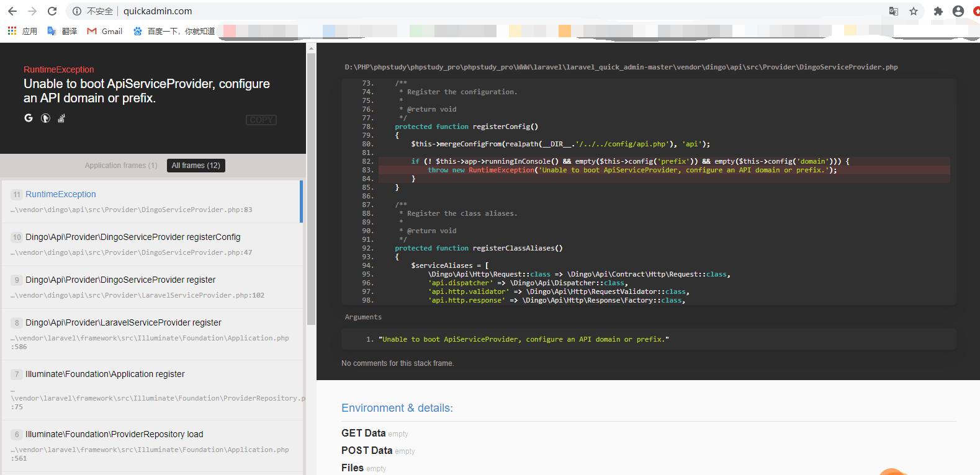Click code line 82 with the if condition
Image resolution: width=980 pixels, height=475 pixels.
tap(664, 161)
